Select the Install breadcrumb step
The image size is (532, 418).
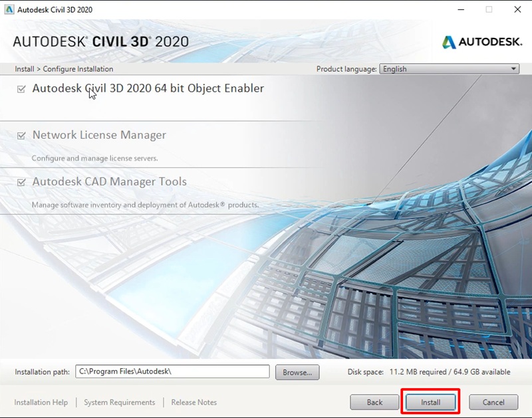point(25,68)
